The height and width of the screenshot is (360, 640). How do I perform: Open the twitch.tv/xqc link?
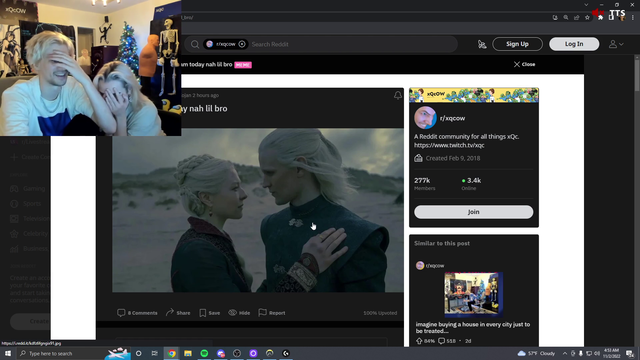click(x=449, y=145)
